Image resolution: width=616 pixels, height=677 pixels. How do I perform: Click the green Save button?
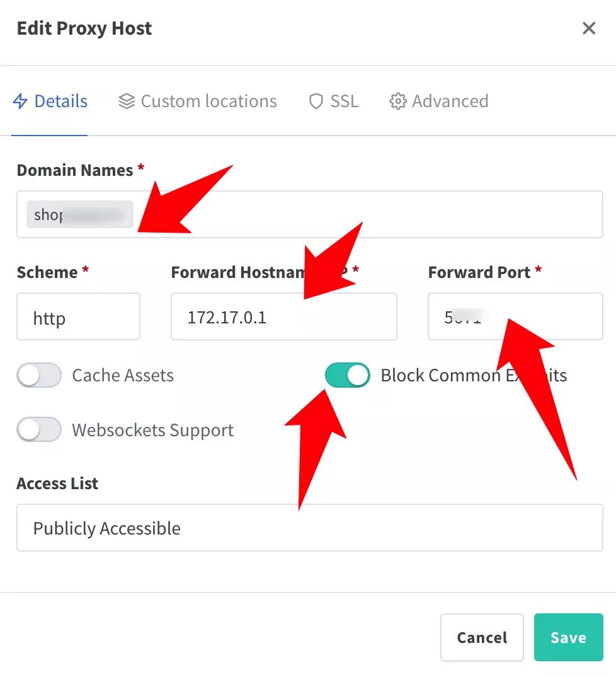pos(568,638)
